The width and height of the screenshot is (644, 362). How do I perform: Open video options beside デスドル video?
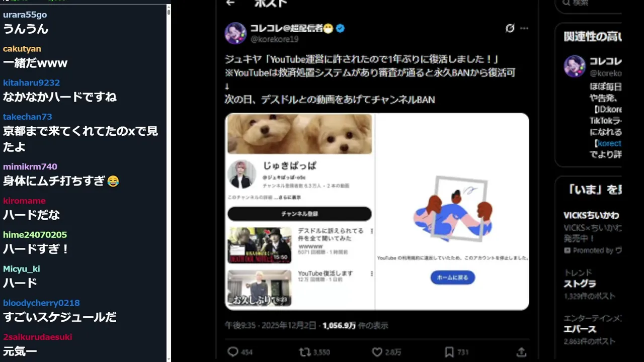click(371, 231)
